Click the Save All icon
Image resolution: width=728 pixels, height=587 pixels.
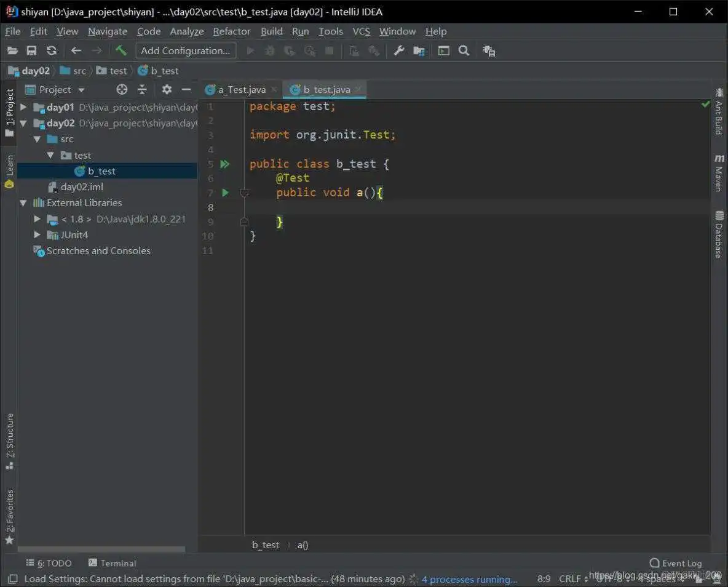[31, 50]
